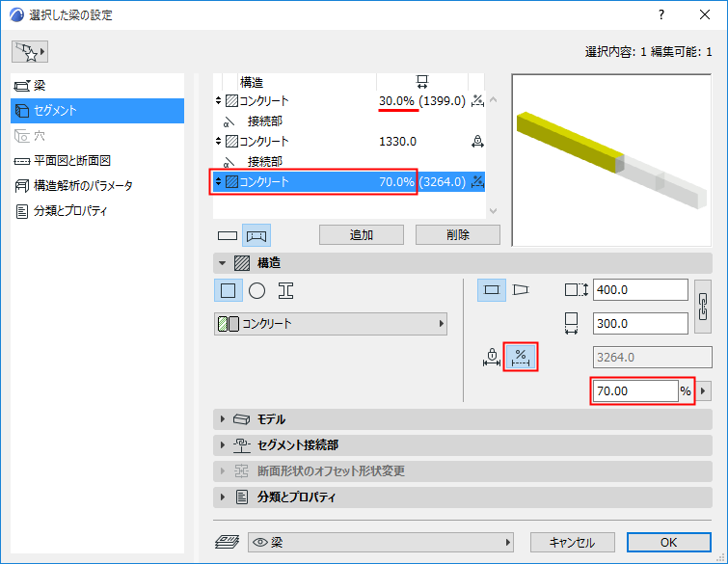The image size is (728, 564).
Task: Click the segment list scroll down arrow
Action: click(493, 211)
